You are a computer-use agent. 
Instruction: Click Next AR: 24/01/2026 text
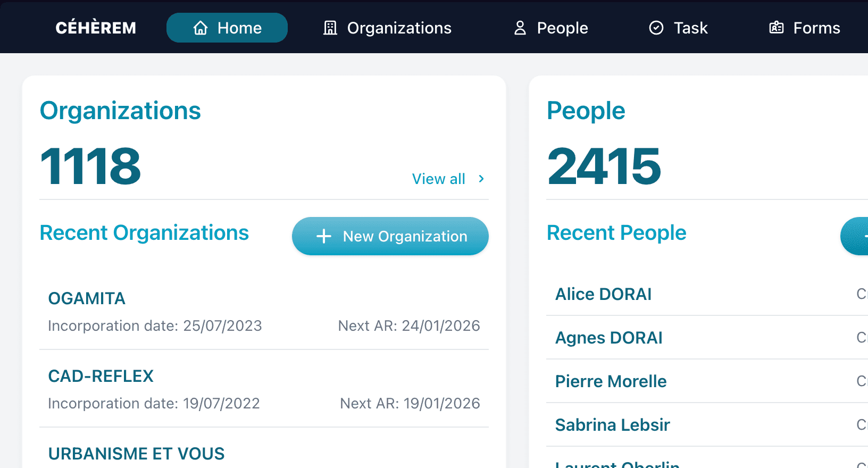[x=409, y=325]
